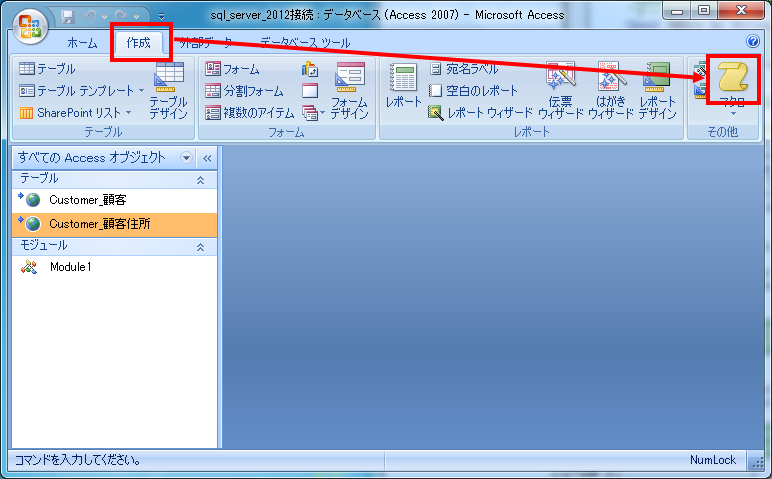Switch to the データベース ツール tab
772x479 pixels.
pyautogui.click(x=305, y=43)
